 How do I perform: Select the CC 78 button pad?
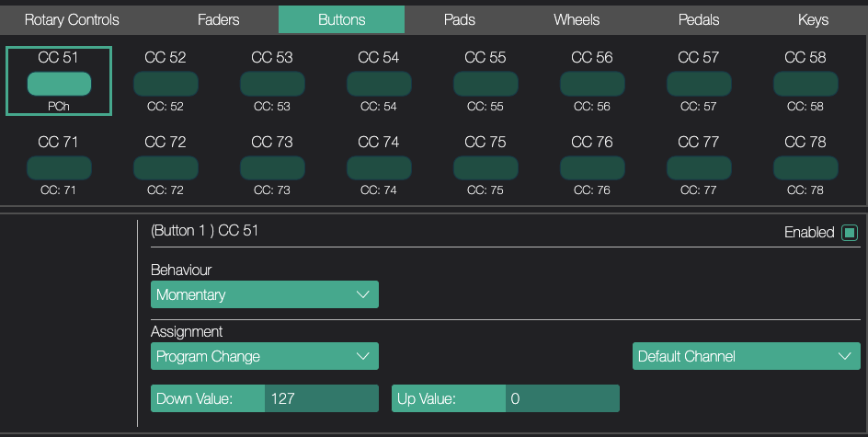(805, 167)
